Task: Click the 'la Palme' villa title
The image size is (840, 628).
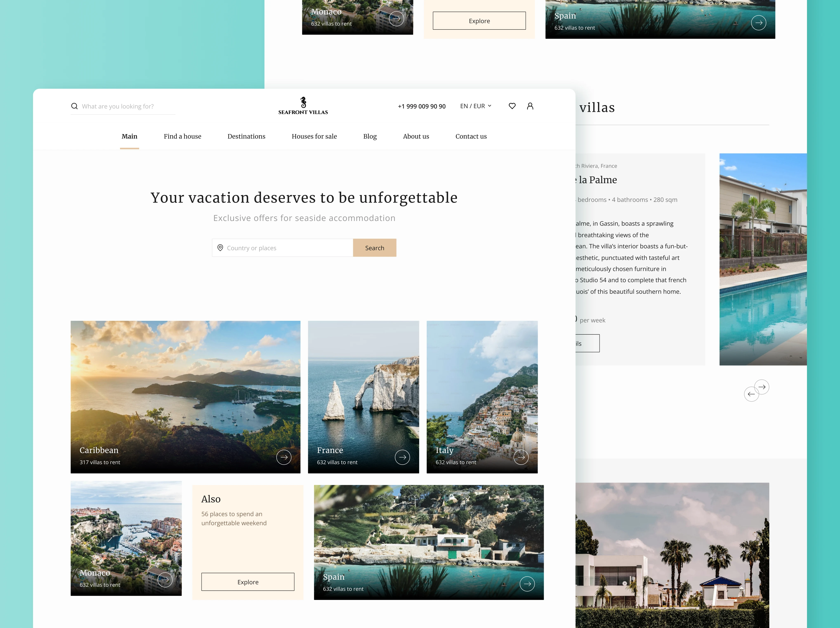Action: (x=597, y=180)
